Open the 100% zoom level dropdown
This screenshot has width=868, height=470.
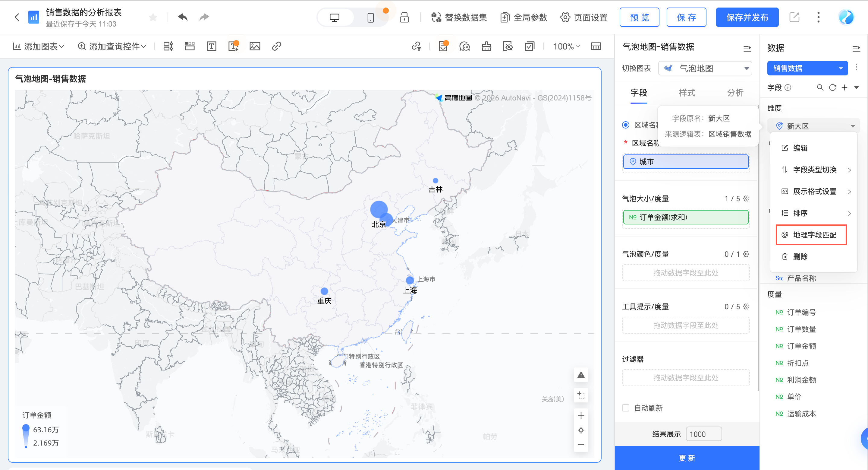(x=566, y=46)
